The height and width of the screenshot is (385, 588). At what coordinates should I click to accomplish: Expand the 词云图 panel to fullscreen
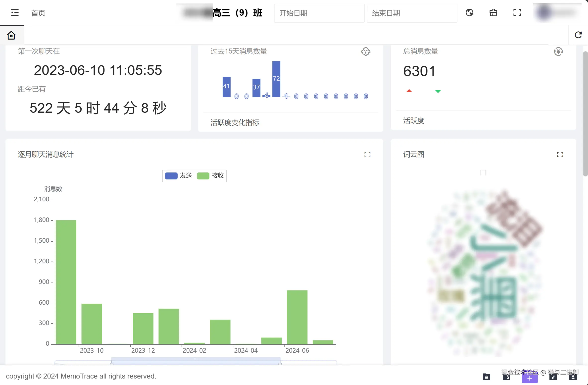(560, 155)
